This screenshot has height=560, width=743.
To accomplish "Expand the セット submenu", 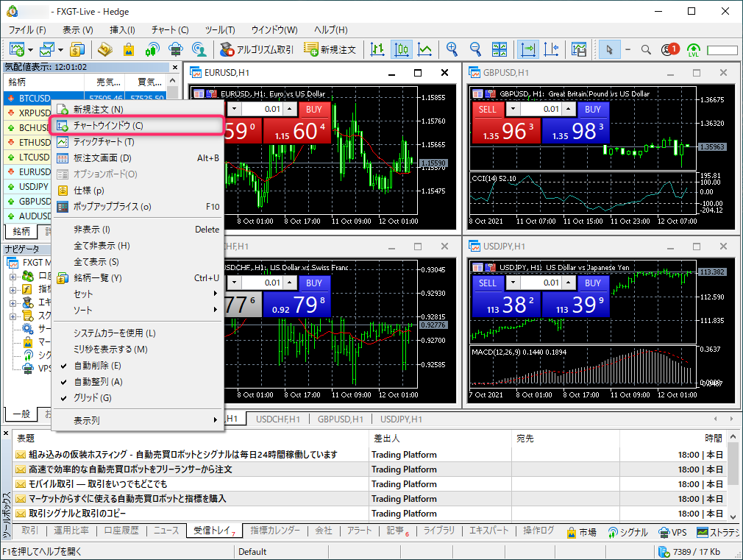I will [x=137, y=294].
